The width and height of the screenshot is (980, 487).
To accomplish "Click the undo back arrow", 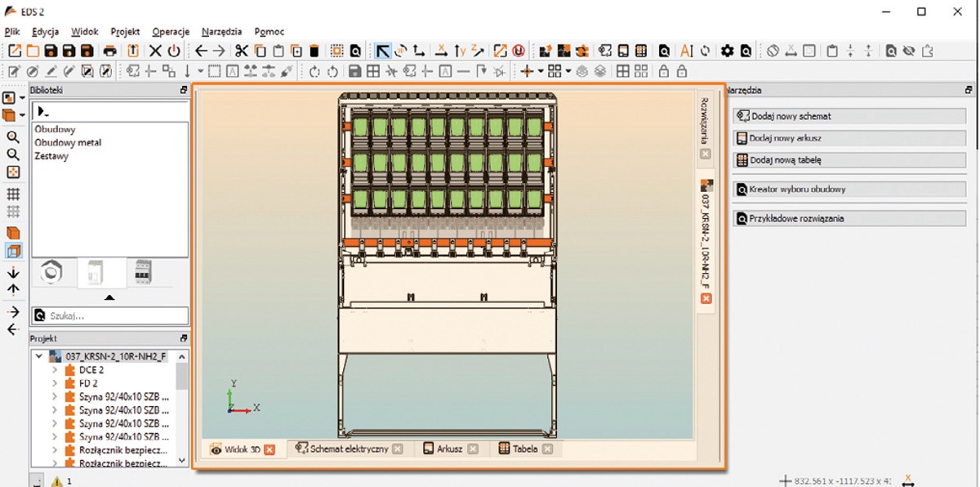I will tap(201, 51).
